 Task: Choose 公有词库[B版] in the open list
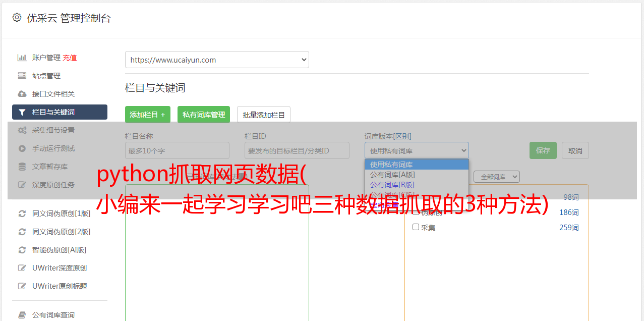417,185
